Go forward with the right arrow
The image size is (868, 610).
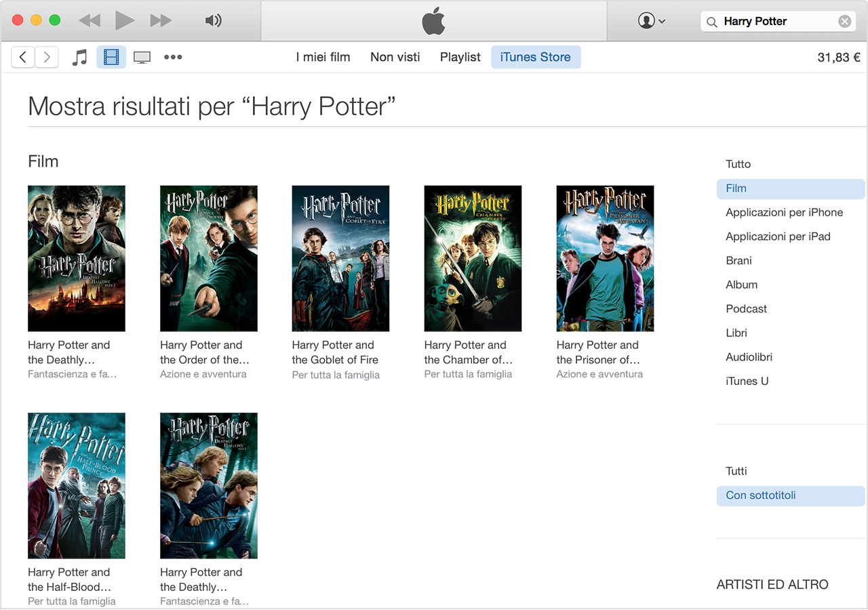coord(46,57)
